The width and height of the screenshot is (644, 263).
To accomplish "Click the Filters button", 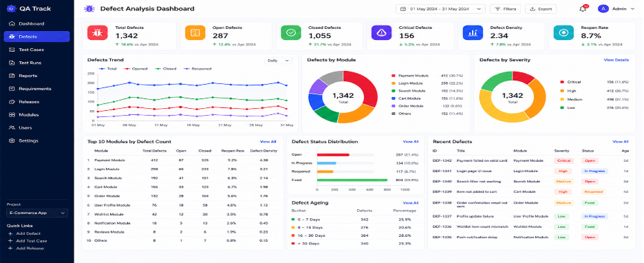I will (506, 9).
